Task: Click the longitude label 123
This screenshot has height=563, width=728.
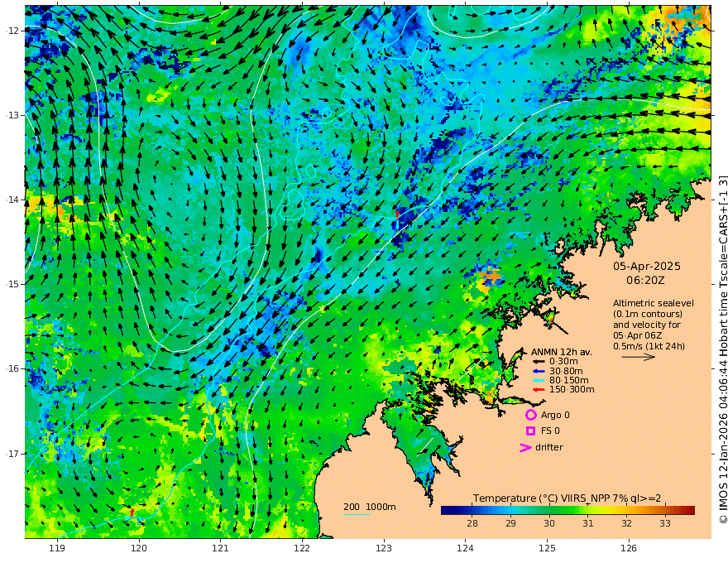Action: pos(384,548)
